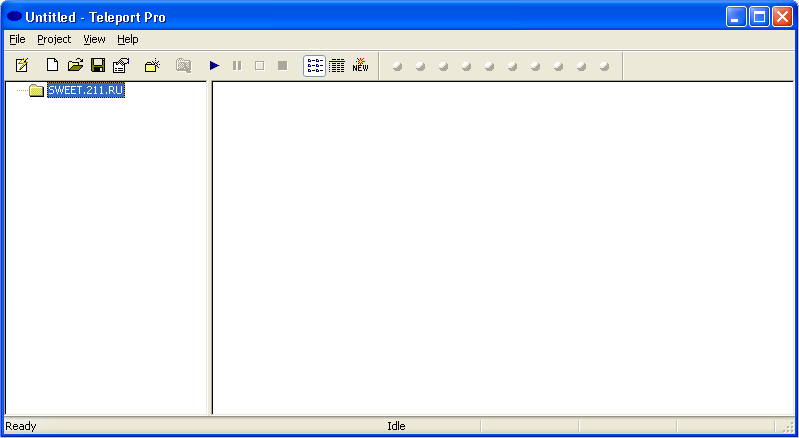Open the Project menu

[x=54, y=39]
